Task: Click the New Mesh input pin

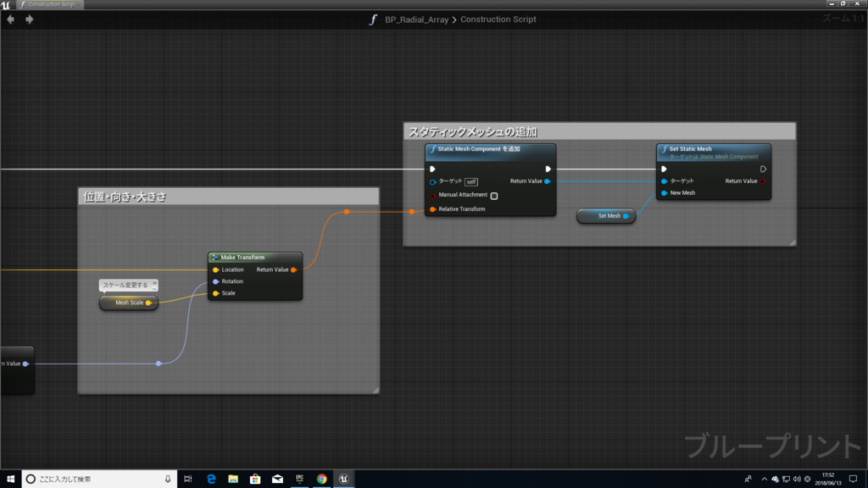Action: click(x=664, y=193)
